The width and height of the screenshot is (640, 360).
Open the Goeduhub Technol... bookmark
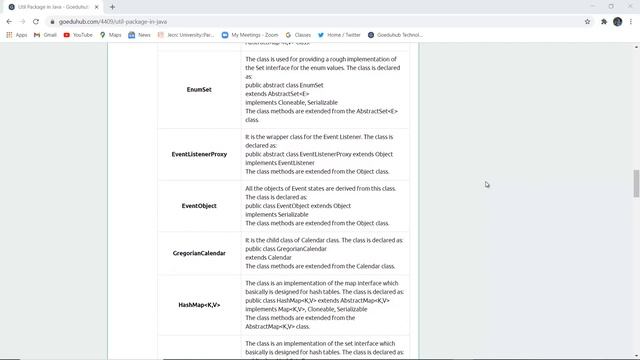pyautogui.click(x=395, y=35)
